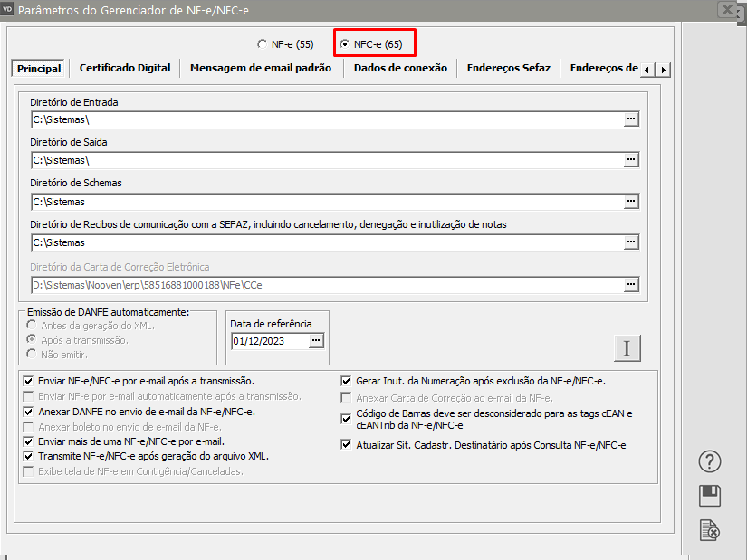The image size is (747, 560).
Task: Click the large 'I' button
Action: (x=627, y=347)
